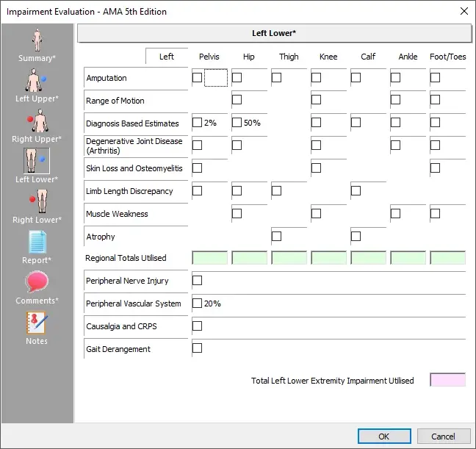Click the Knee column heading
The width and height of the screenshot is (476, 449).
coord(328,57)
